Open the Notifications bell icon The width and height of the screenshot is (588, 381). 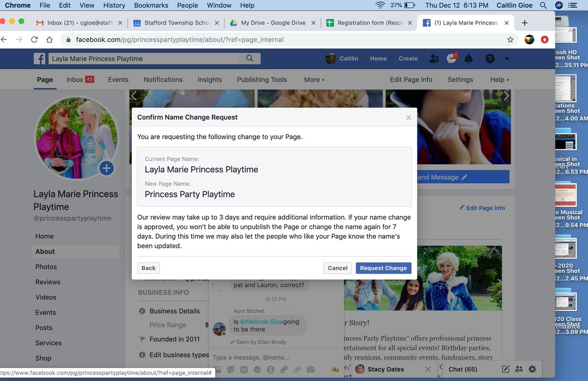pyautogui.click(x=469, y=58)
